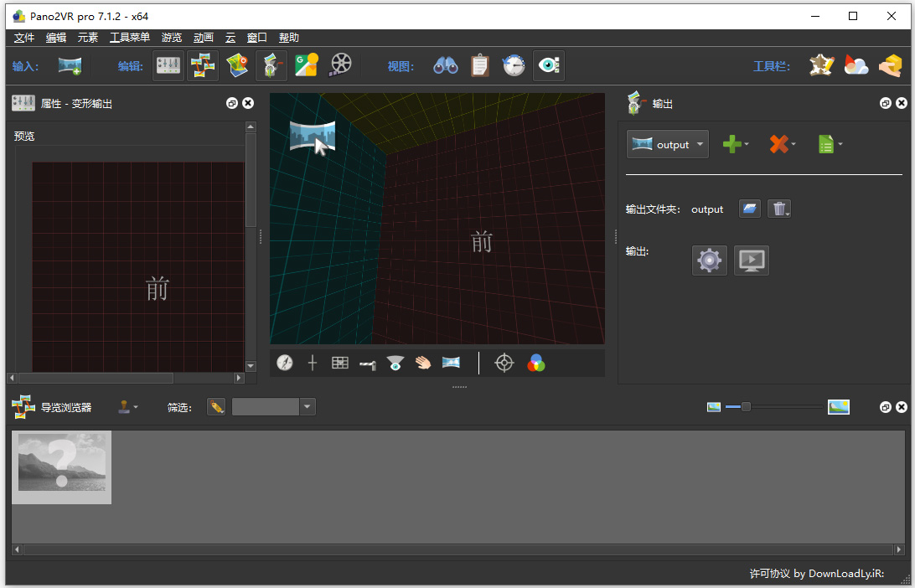Toggle the binoculars find view

(445, 65)
